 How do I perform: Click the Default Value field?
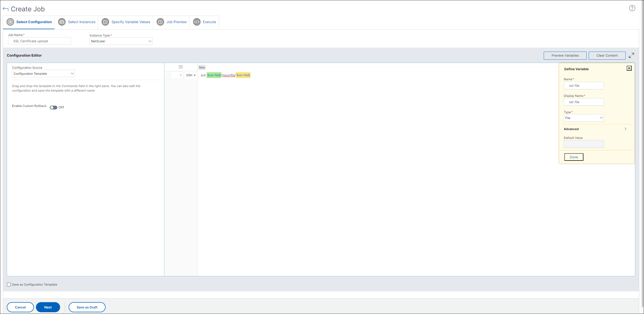[x=584, y=144]
